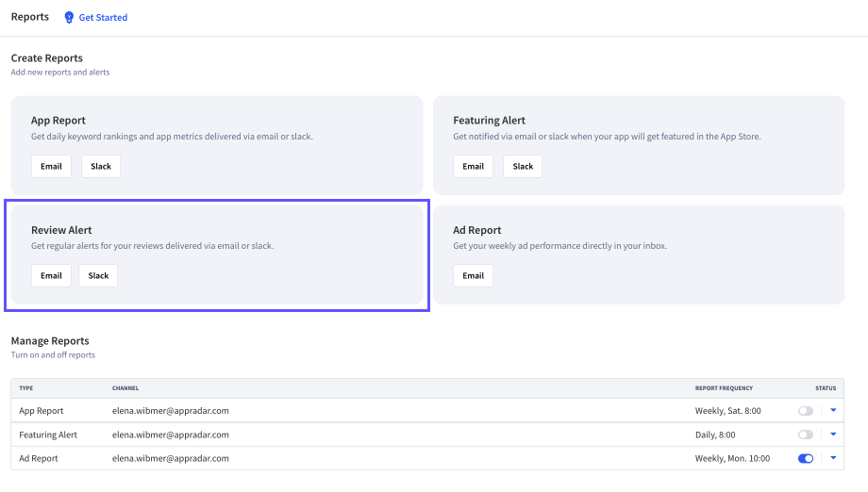Create an App Report via Email
The image size is (868, 492).
[x=51, y=167]
